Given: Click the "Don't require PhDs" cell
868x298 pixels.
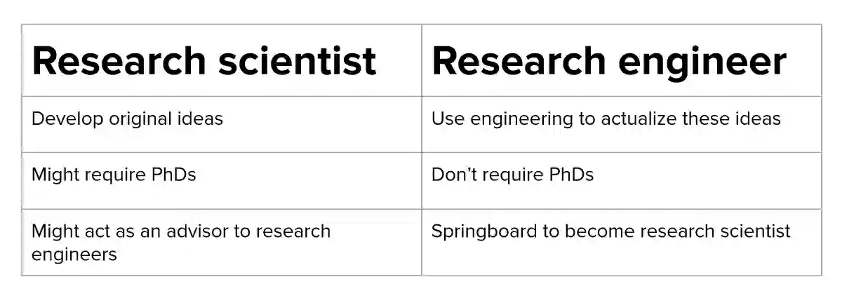Looking at the screenshot, I should click(x=512, y=175).
